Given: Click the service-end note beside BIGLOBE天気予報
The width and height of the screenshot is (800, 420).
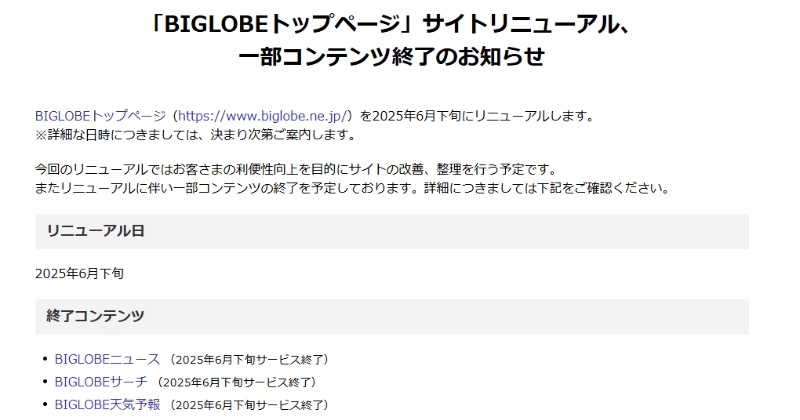Looking at the screenshot, I should (x=249, y=405).
